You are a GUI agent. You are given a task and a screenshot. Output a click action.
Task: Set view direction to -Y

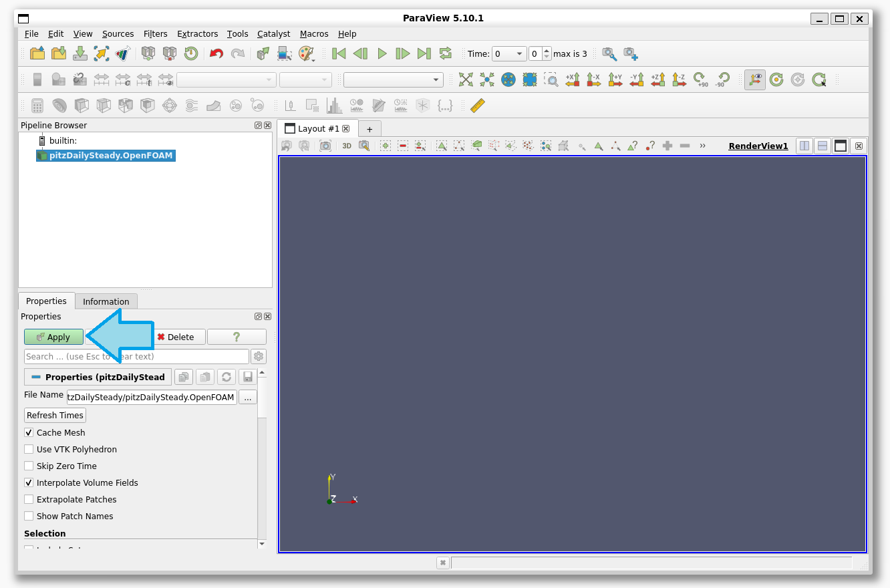tap(637, 80)
